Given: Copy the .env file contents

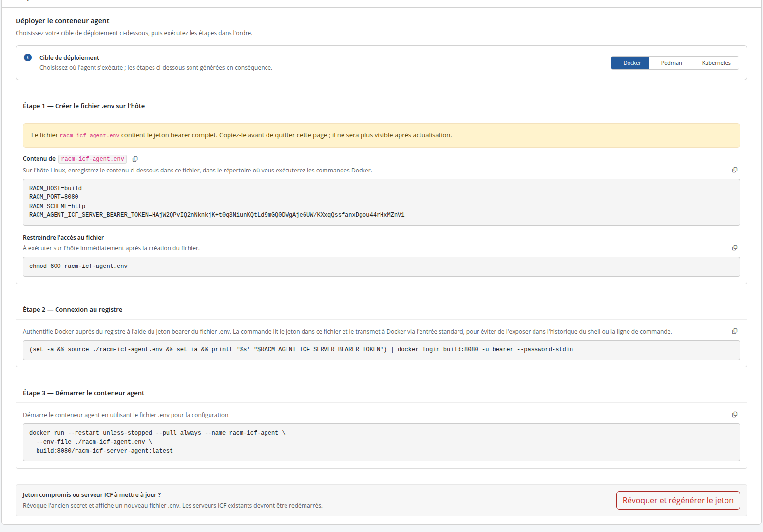Looking at the screenshot, I should (734, 170).
